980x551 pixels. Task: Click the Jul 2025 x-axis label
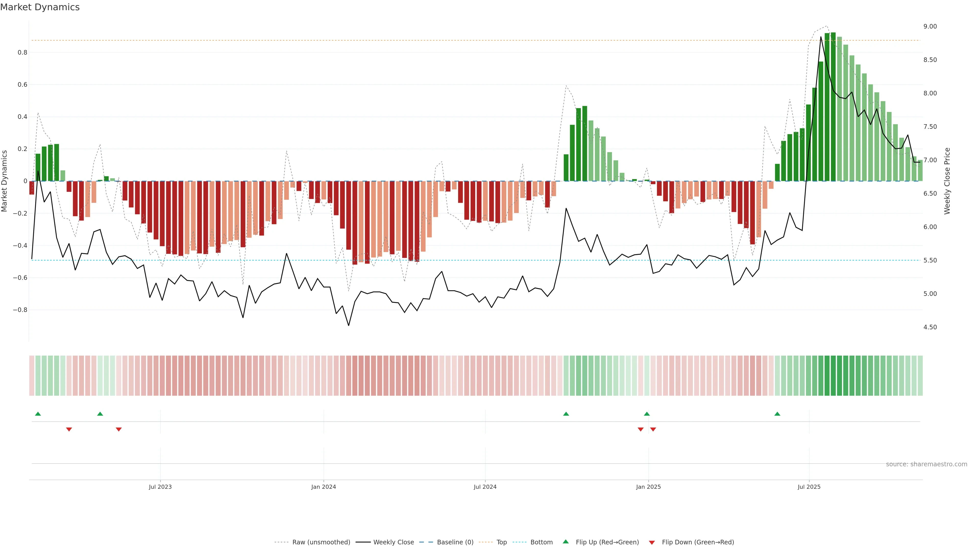point(809,487)
